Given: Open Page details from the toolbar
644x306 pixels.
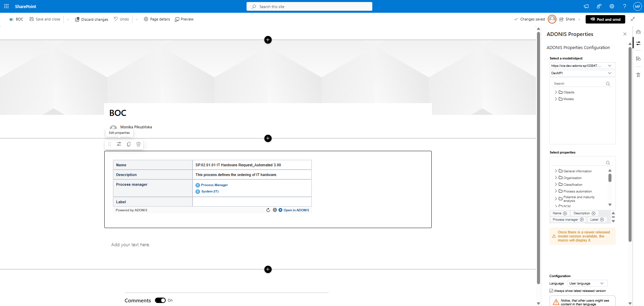Looking at the screenshot, I should 157,19.
